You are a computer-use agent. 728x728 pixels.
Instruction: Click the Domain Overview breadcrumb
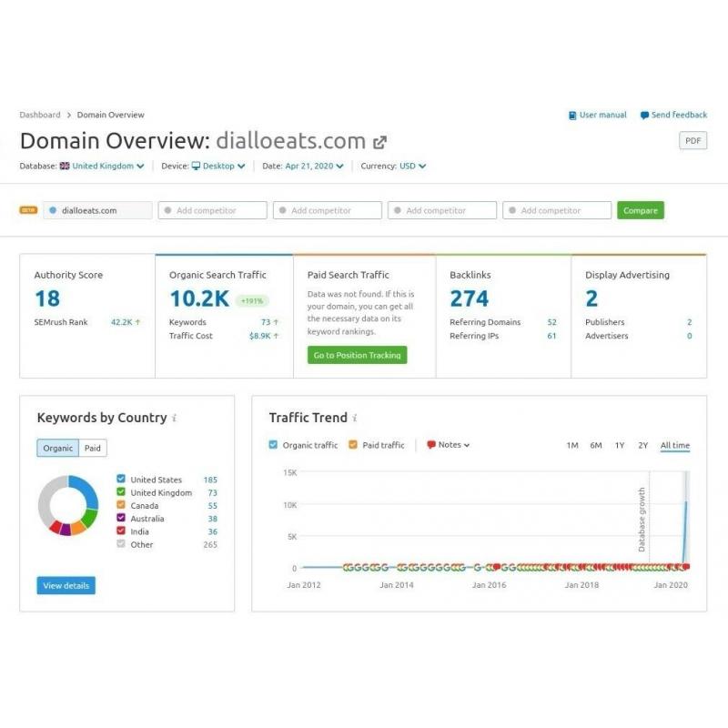110,115
